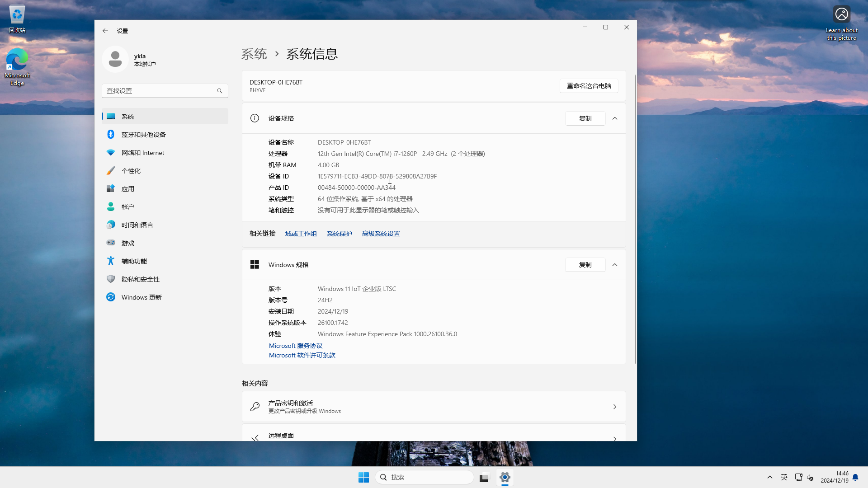
Task: Click the notification bell icon
Action: [x=855, y=477]
